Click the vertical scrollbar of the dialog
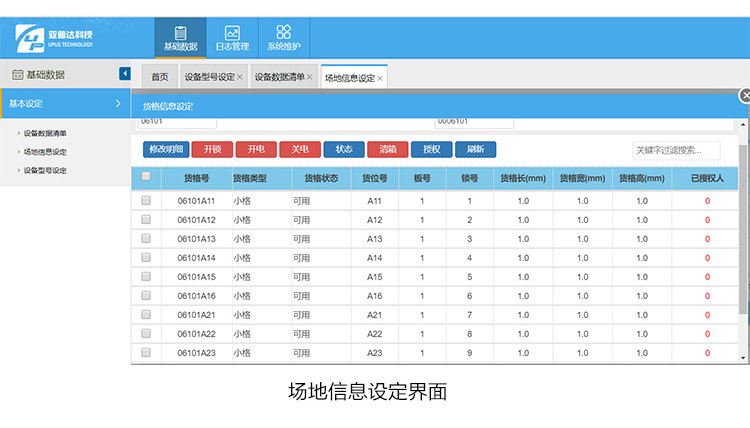 pyautogui.click(x=743, y=230)
